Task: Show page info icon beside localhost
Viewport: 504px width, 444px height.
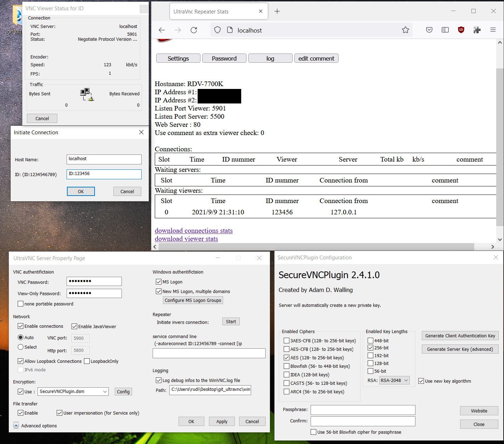Action: pyautogui.click(x=230, y=30)
